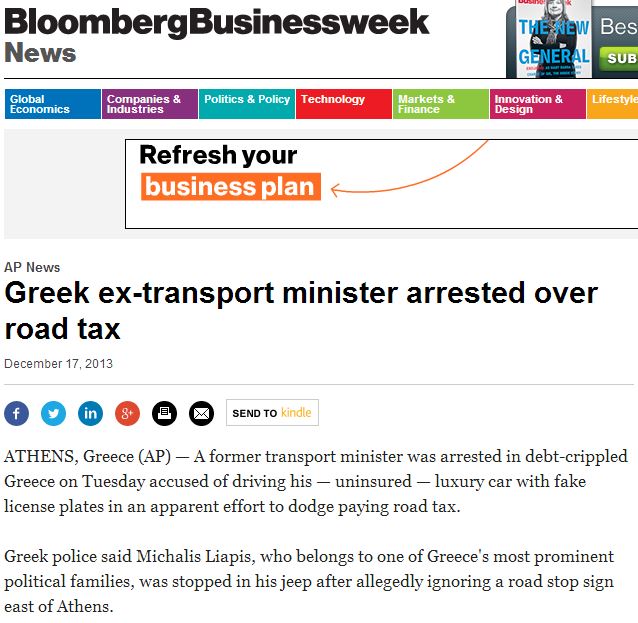Viewport: 638px width, 623px height.
Task: Share article on Facebook
Action: coord(17,412)
